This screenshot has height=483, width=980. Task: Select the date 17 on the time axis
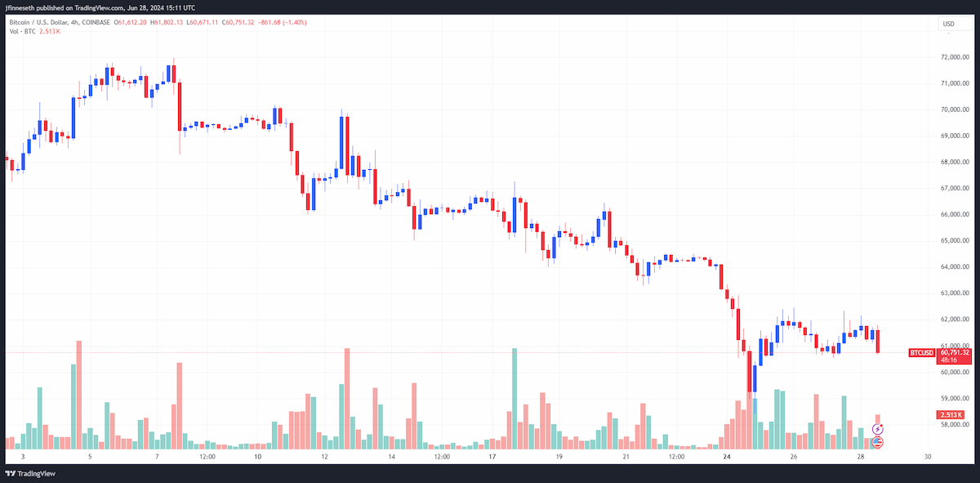pos(492,458)
